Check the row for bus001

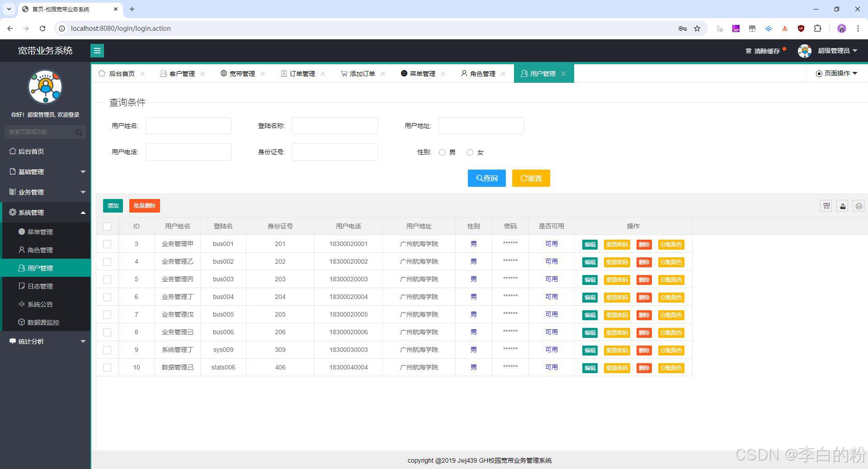(107, 244)
